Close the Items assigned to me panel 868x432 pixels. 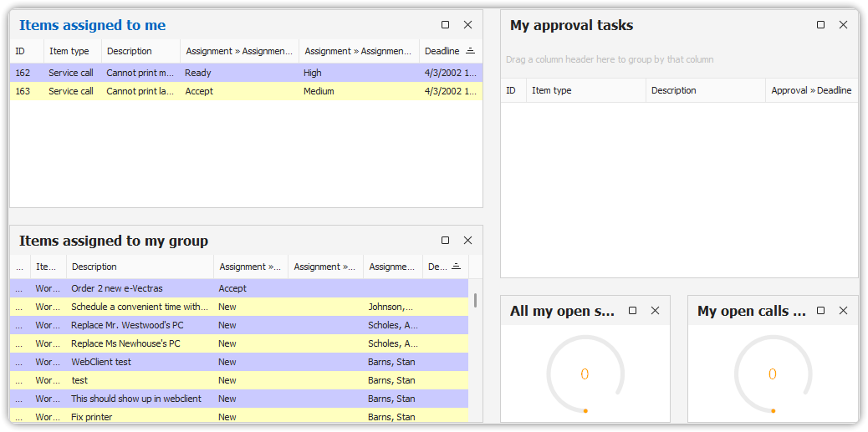tap(467, 25)
